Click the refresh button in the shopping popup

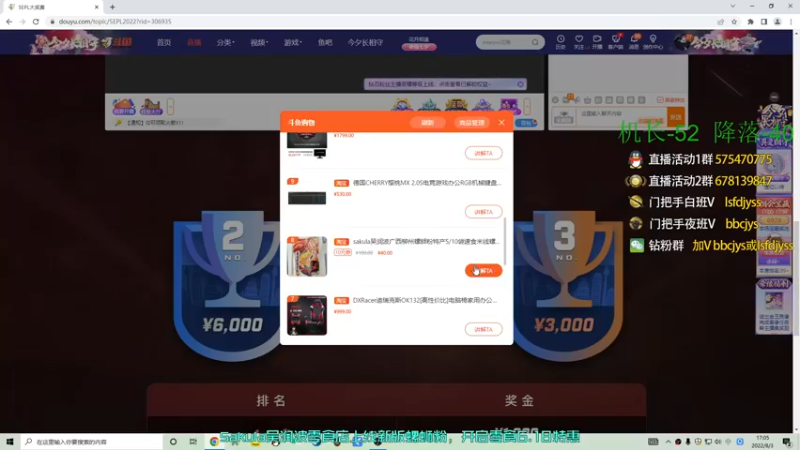pos(428,122)
